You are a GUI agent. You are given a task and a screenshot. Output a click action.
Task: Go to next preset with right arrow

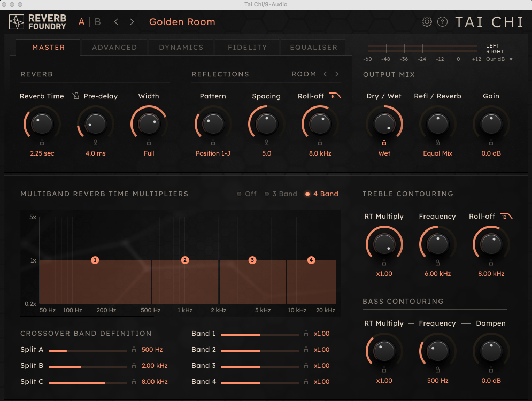[x=132, y=22]
